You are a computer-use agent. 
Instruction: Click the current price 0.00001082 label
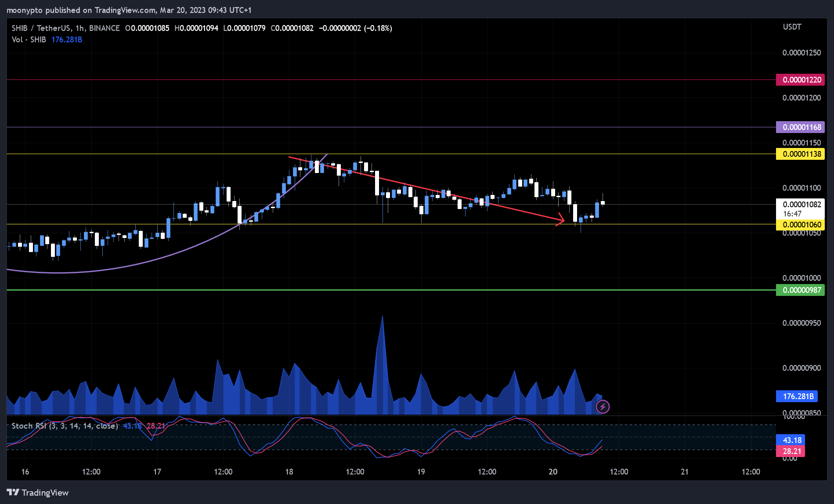[801, 205]
